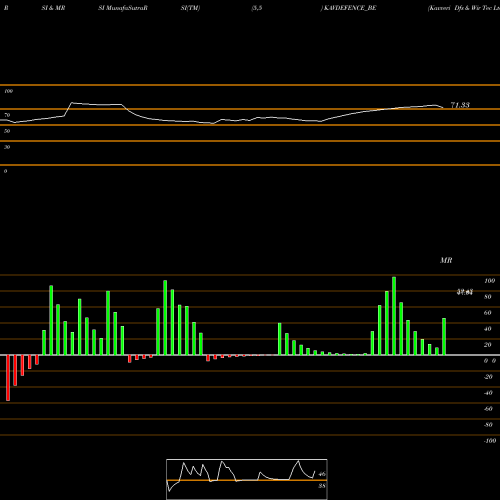Click the -60 label on MR histogram scale
The width and height of the screenshot is (500, 500).
pos(488,409)
